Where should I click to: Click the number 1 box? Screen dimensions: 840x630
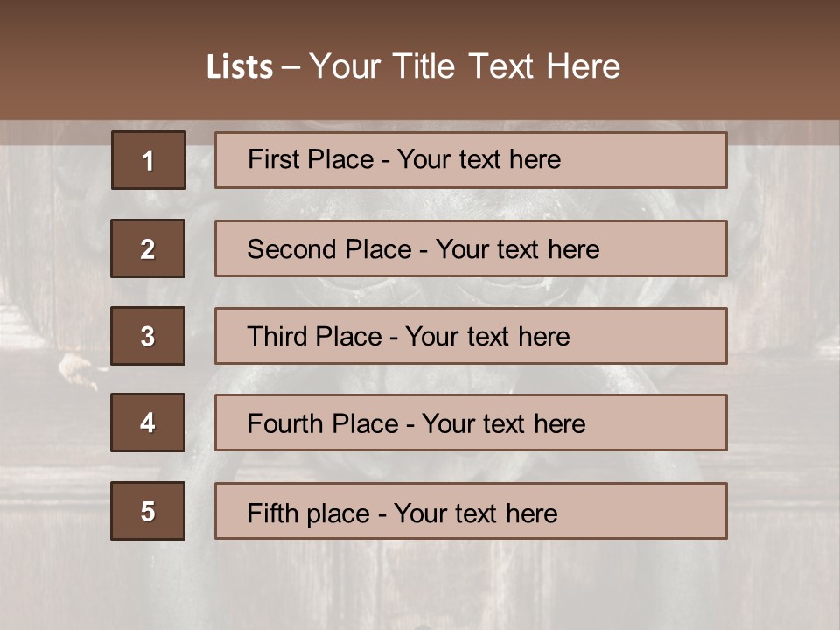point(148,160)
